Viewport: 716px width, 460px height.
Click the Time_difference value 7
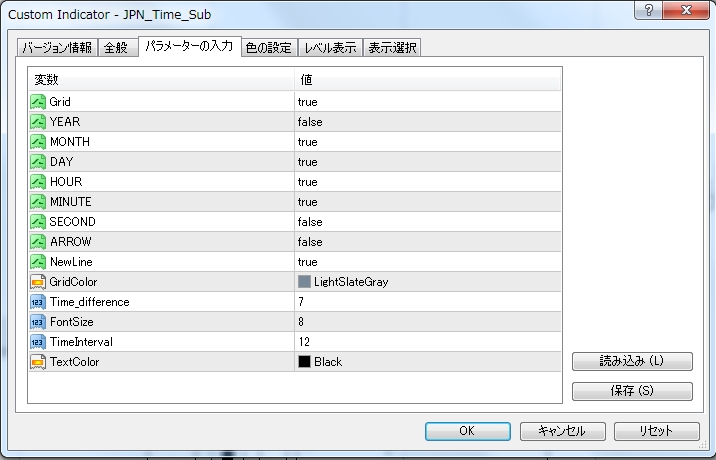[301, 302]
